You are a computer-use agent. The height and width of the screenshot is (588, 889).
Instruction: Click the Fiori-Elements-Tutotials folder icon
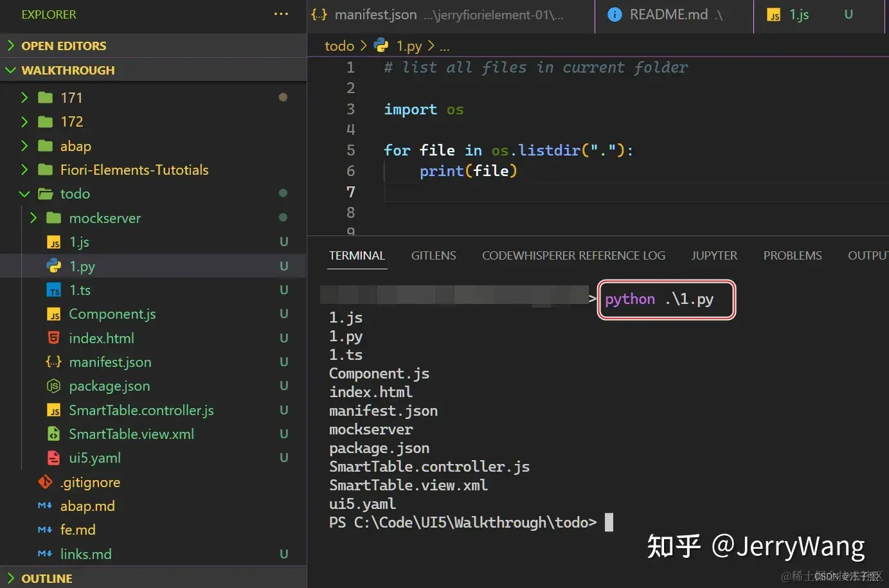point(45,170)
